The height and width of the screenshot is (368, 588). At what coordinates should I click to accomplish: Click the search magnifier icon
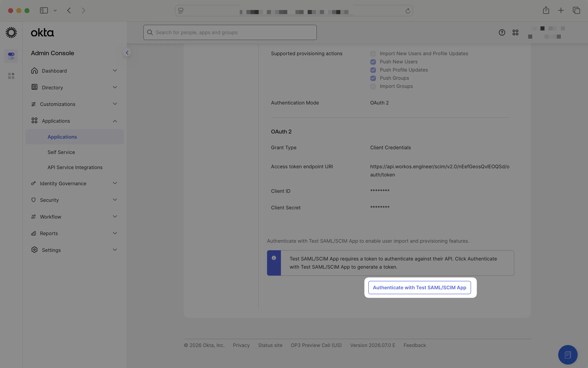coord(150,32)
